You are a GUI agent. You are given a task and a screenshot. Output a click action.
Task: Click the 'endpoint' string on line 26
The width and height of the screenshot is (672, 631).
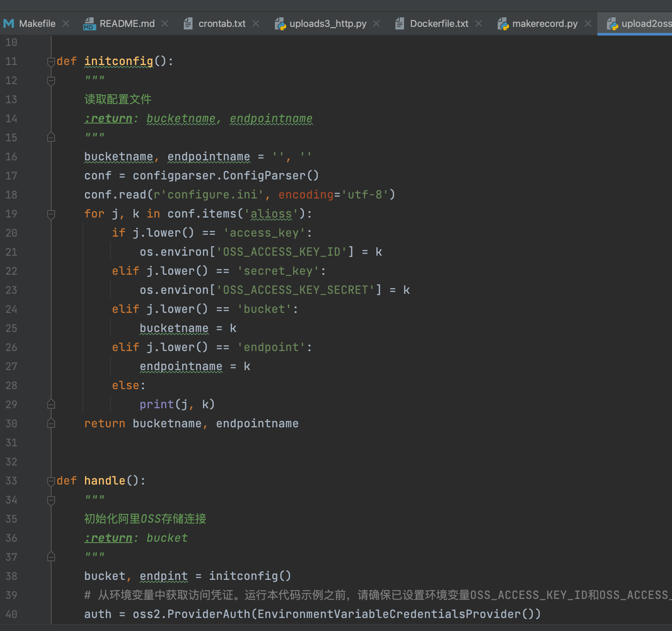(x=271, y=348)
